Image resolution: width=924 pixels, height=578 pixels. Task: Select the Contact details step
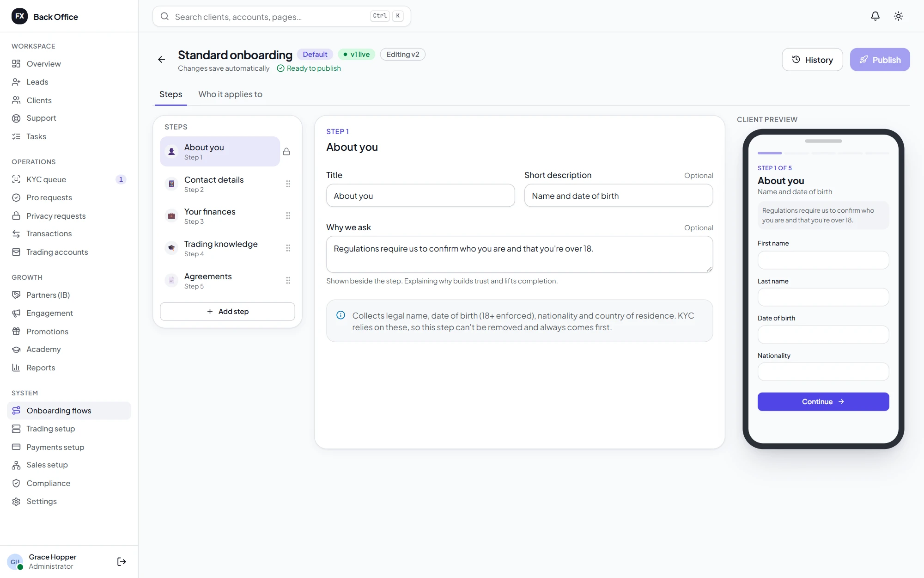220,184
